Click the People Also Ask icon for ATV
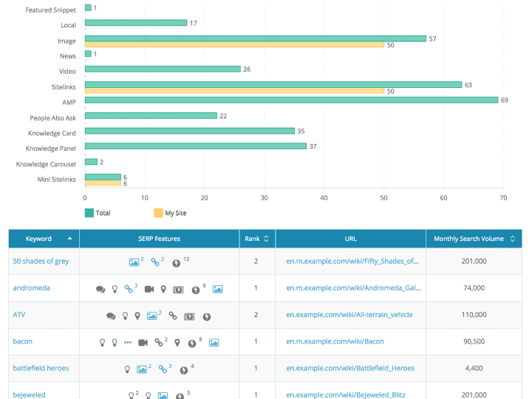The image size is (532, 399). pyautogui.click(x=111, y=316)
